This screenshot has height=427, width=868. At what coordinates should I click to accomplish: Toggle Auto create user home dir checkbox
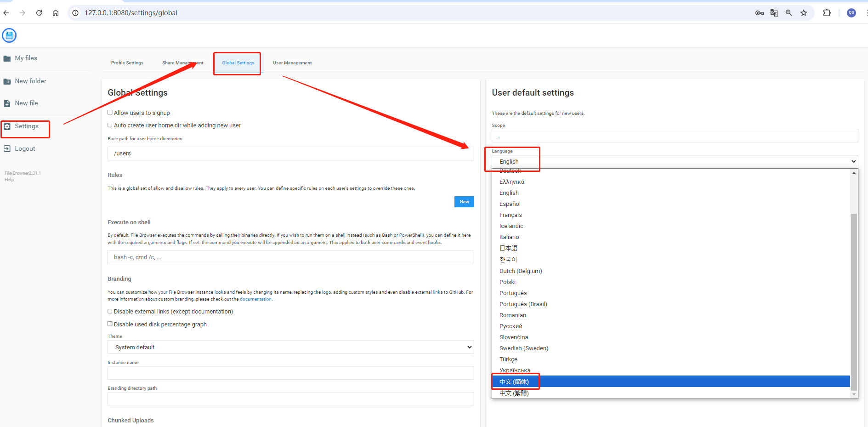(110, 125)
